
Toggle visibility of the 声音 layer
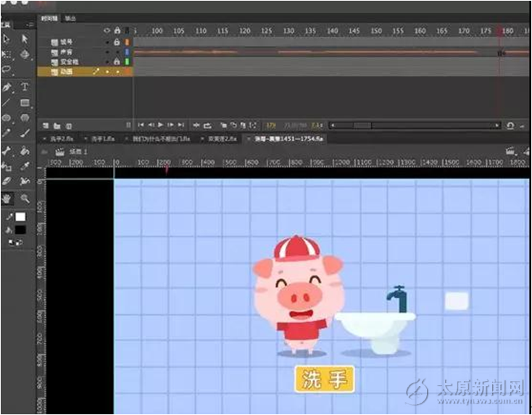[x=108, y=52]
